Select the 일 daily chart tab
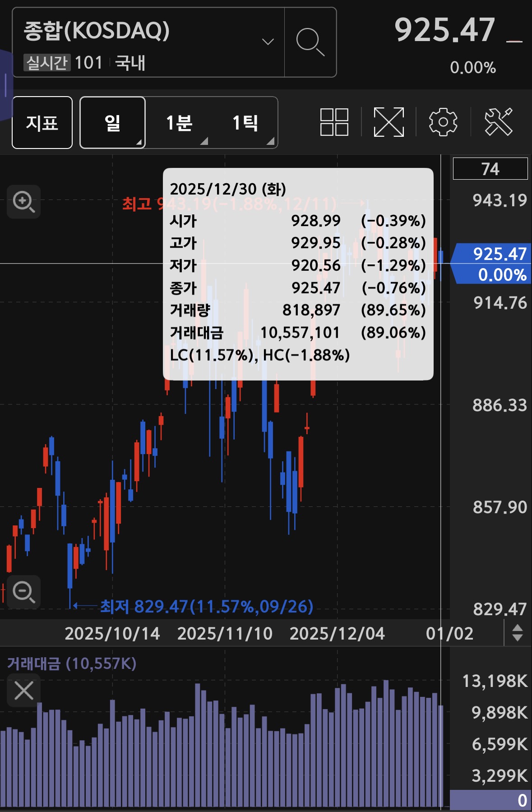This screenshot has width=532, height=812. click(112, 122)
